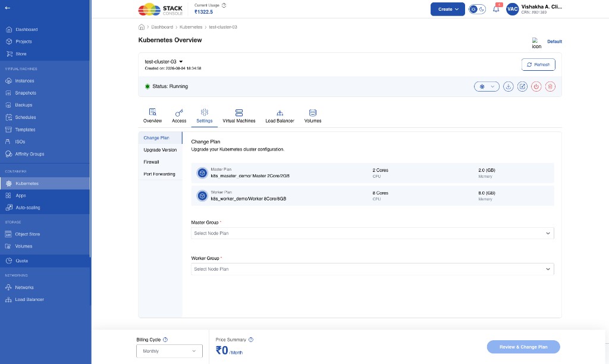Image resolution: width=609 pixels, height=364 pixels.
Task: Select Upgrade Version in settings menu
Action: coord(160,150)
